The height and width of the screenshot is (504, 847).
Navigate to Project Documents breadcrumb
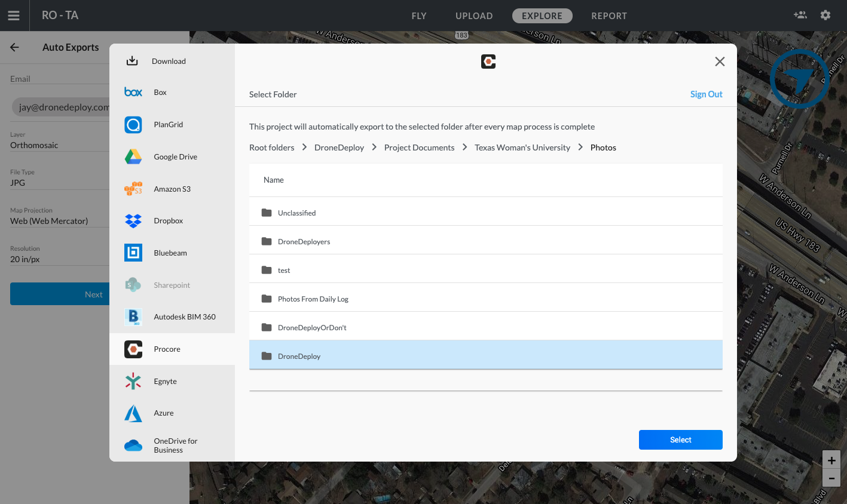(x=419, y=147)
